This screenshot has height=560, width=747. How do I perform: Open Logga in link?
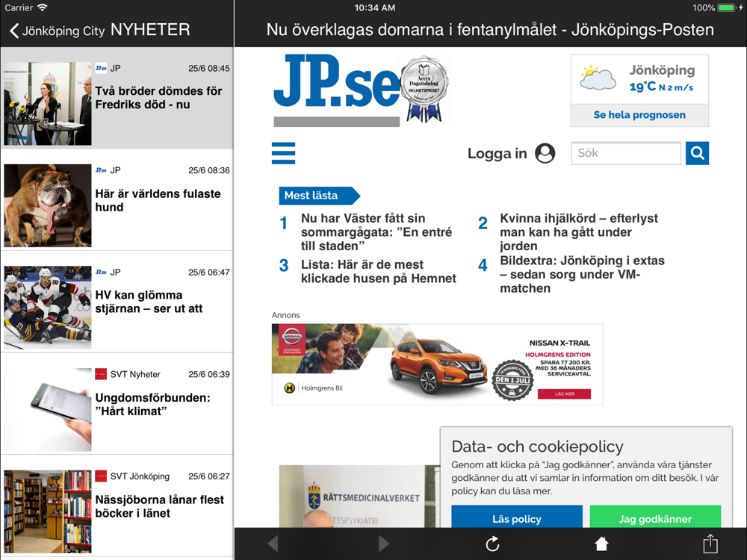point(497,153)
